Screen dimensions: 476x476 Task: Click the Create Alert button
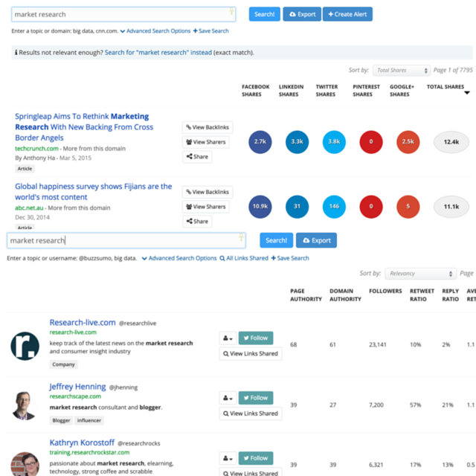click(x=347, y=14)
